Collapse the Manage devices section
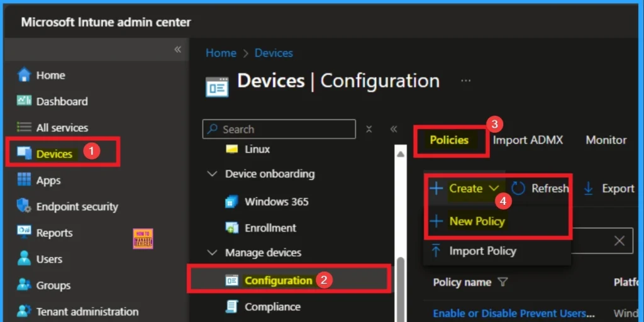The image size is (644, 322). [212, 253]
